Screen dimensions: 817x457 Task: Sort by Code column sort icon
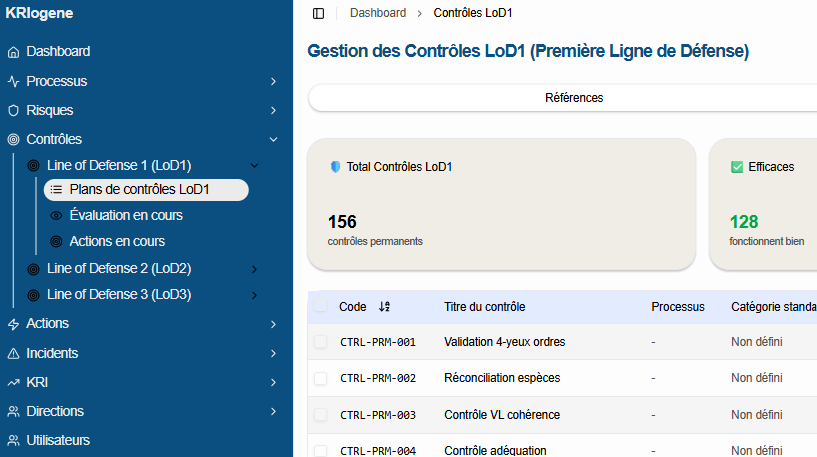pos(384,307)
